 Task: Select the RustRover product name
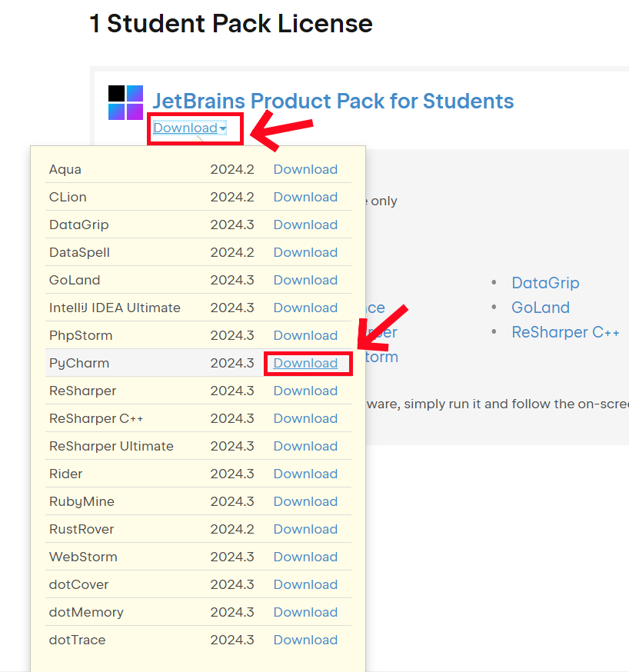coord(82,529)
